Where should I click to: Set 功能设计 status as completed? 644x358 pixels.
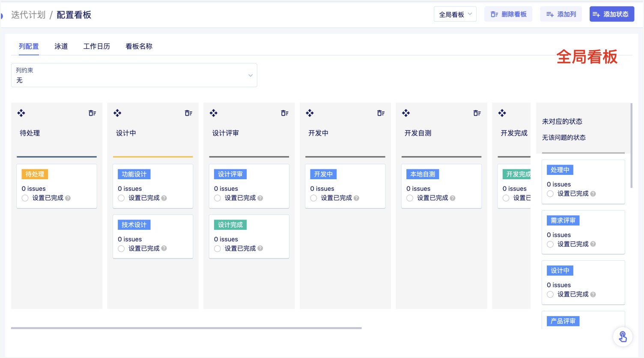click(122, 198)
